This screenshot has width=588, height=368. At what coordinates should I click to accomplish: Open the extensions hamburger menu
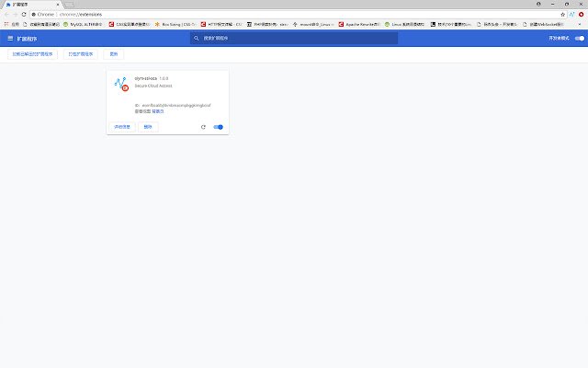coord(10,39)
